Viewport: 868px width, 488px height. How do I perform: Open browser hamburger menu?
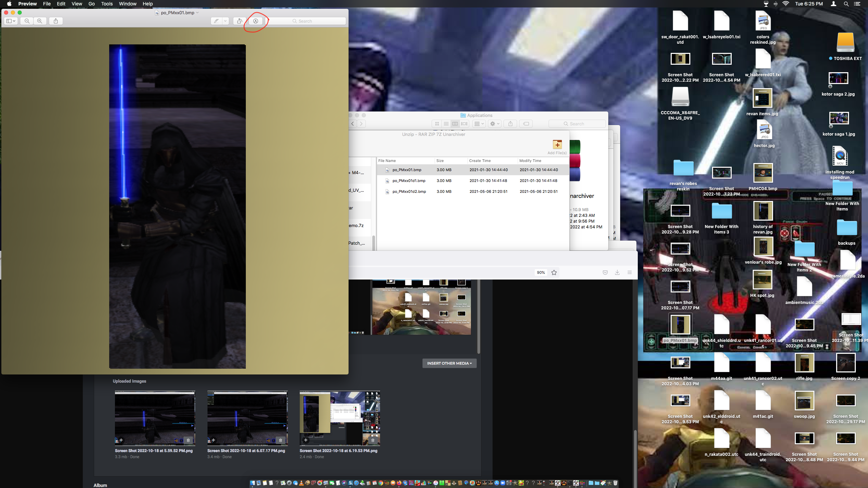630,272
